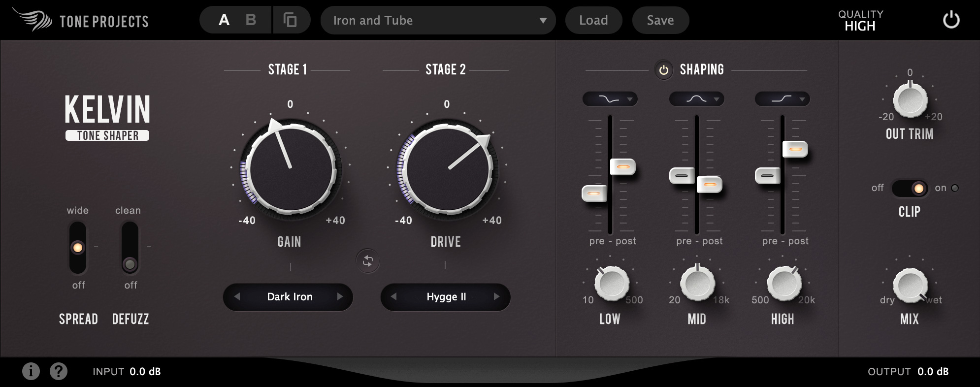
Task: Click the Mid frequency knob
Action: 697,284
